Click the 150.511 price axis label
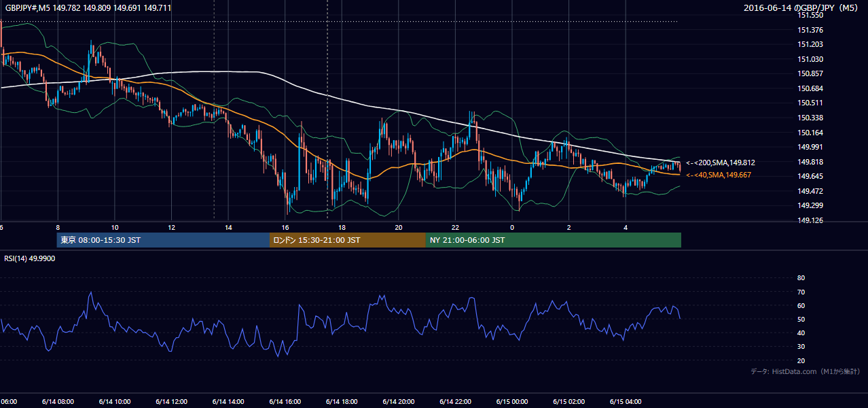Screen dimensions: 868x408 [810, 103]
